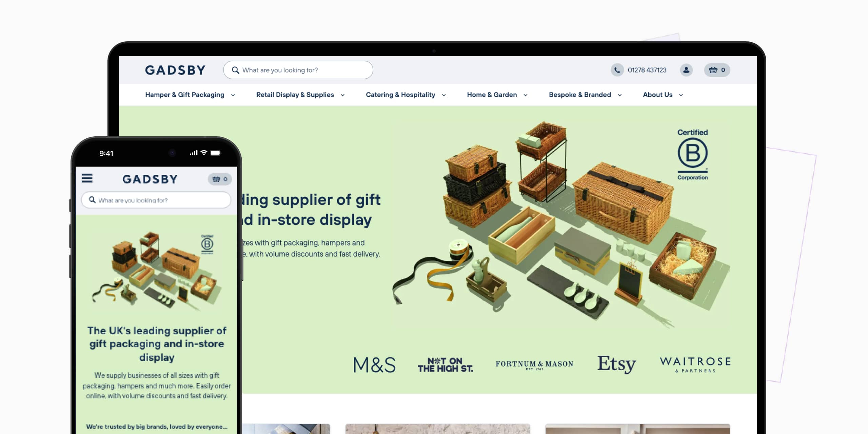Viewport: 868px width, 434px height.
Task: Click the desktop GADSBY logo
Action: [x=175, y=70]
